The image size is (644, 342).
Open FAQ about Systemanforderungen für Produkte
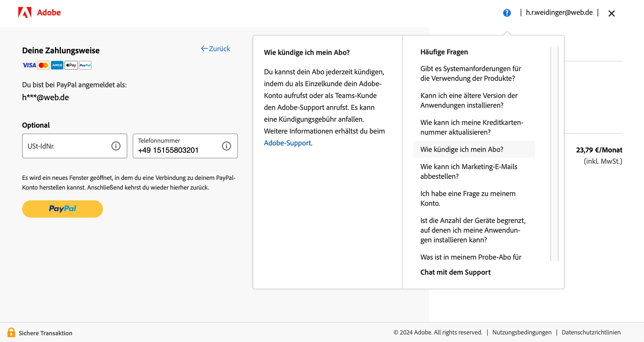tap(470, 74)
